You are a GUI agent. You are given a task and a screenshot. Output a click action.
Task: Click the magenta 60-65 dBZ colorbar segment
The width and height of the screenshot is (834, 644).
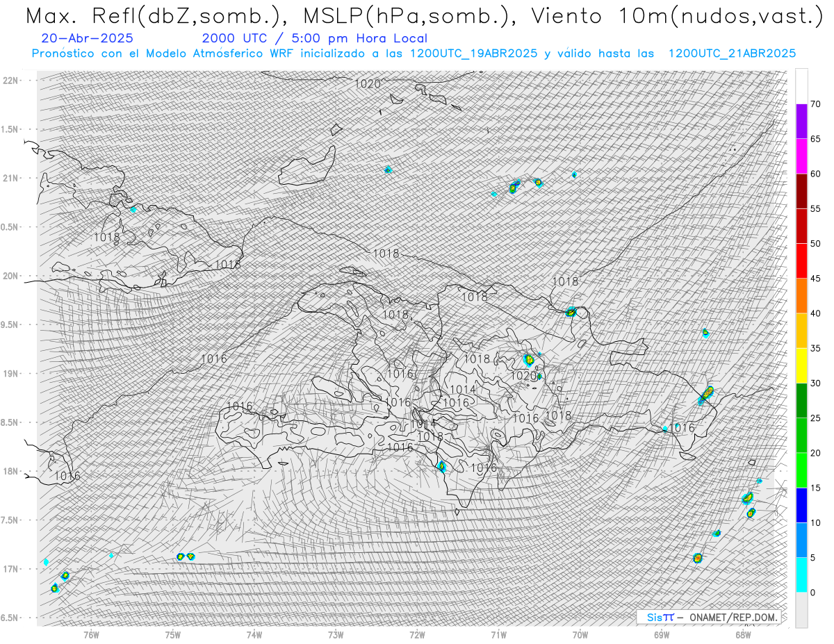(x=801, y=156)
